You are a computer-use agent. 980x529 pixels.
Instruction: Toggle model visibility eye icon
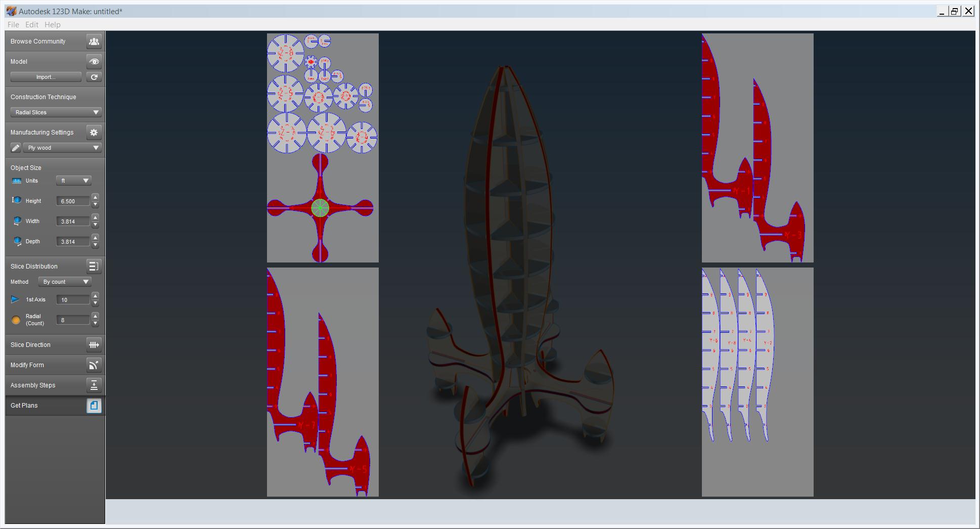(94, 62)
